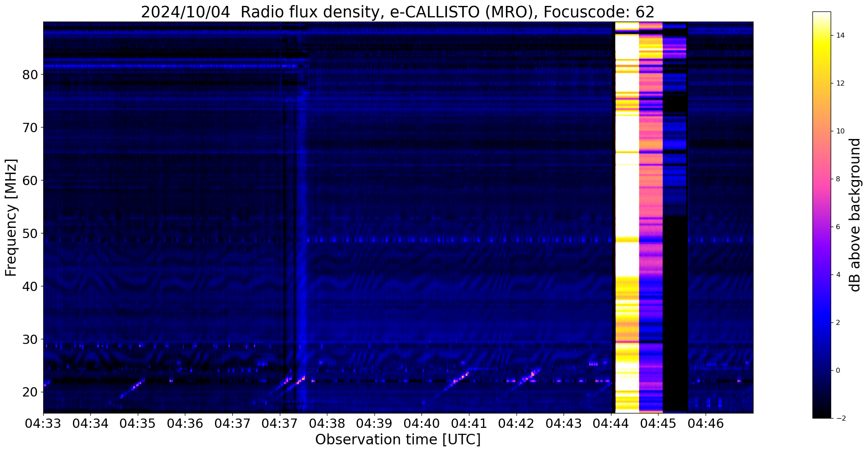Click the horizontal blue interference line near 49 MHz
Screen dimensions: 868x452
point(398,240)
